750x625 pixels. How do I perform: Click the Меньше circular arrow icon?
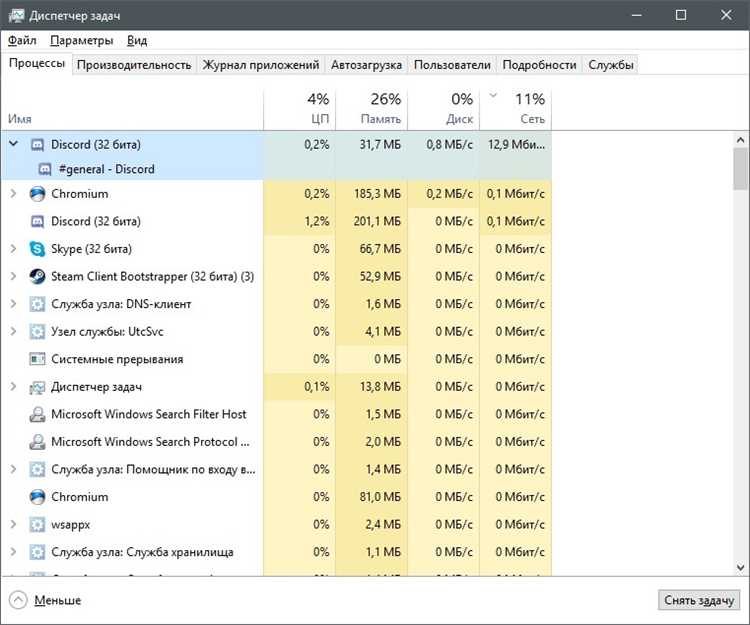click(18, 600)
